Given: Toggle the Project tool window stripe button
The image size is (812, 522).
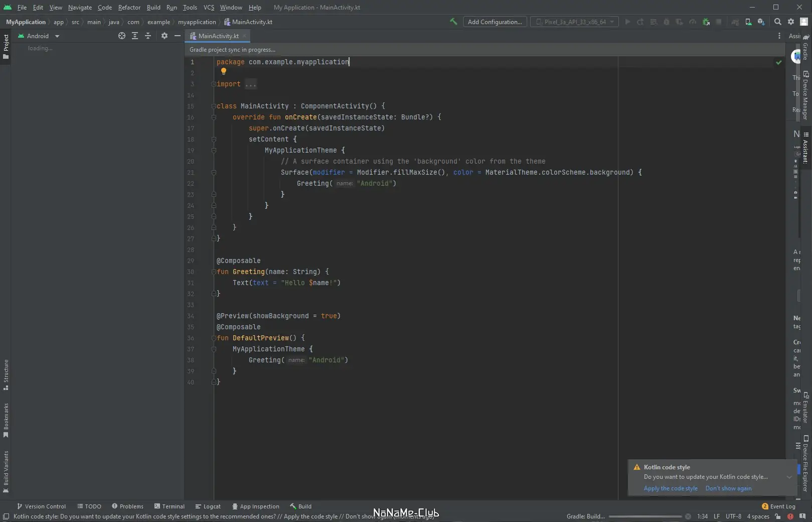Looking at the screenshot, I should tap(6, 46).
